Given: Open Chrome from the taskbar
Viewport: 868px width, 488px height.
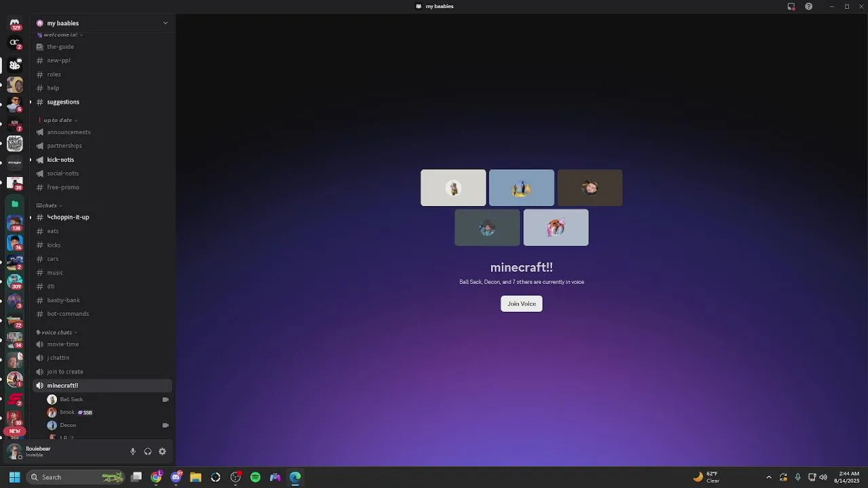Looking at the screenshot, I should pos(156,477).
